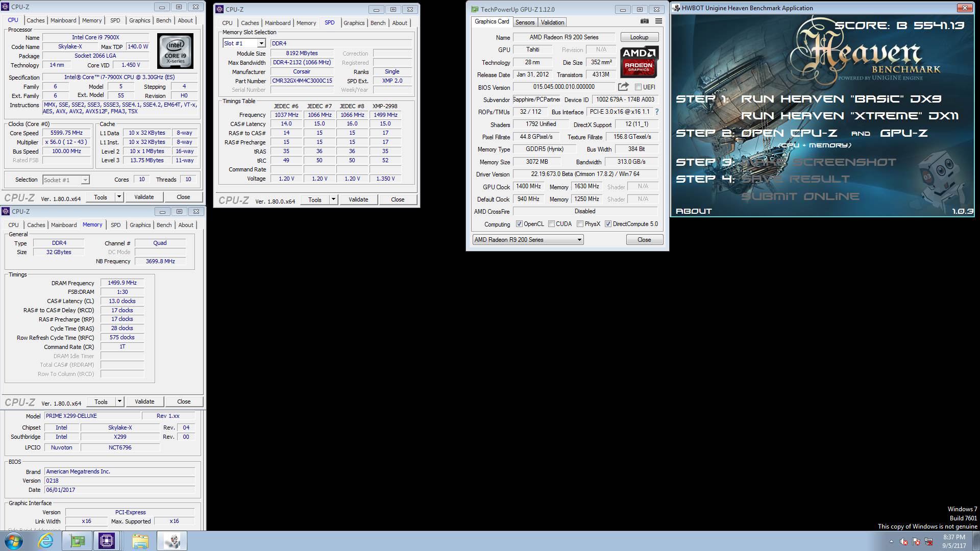
Task: Click the Intel Core i9 X-series logo
Action: click(175, 51)
